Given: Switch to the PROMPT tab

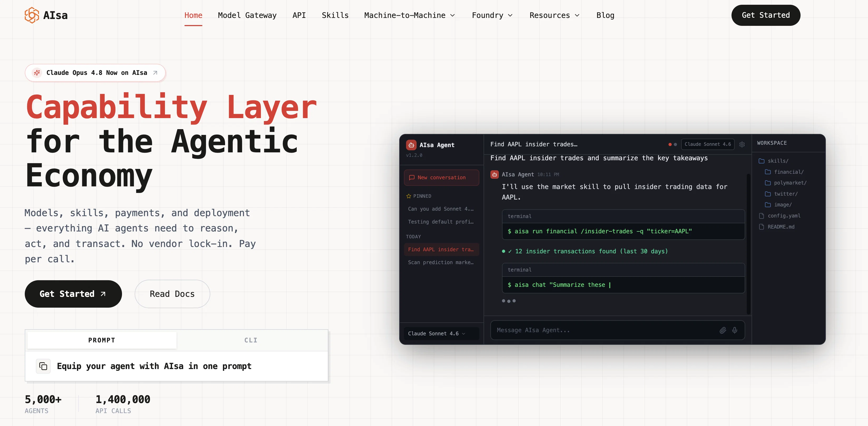Looking at the screenshot, I should [102, 340].
